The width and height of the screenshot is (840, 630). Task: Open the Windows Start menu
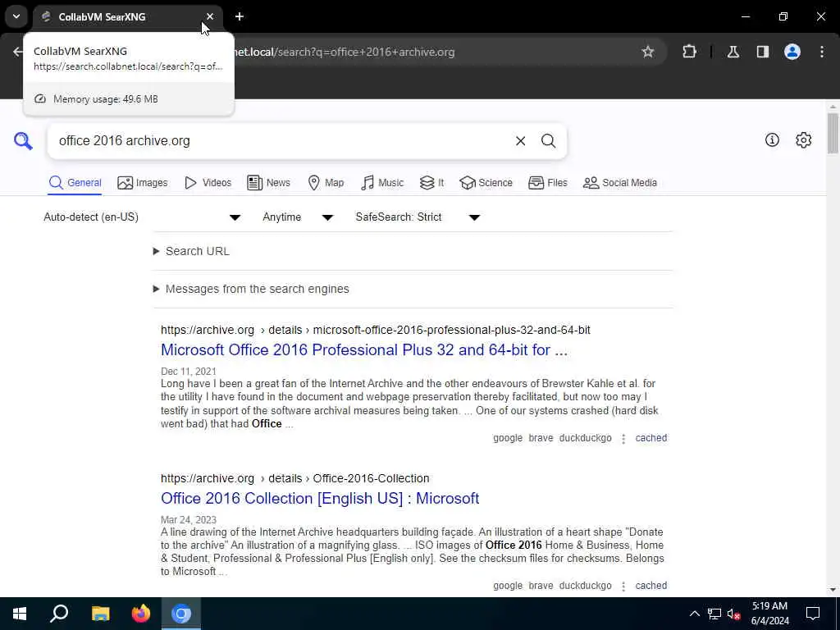[20, 614]
